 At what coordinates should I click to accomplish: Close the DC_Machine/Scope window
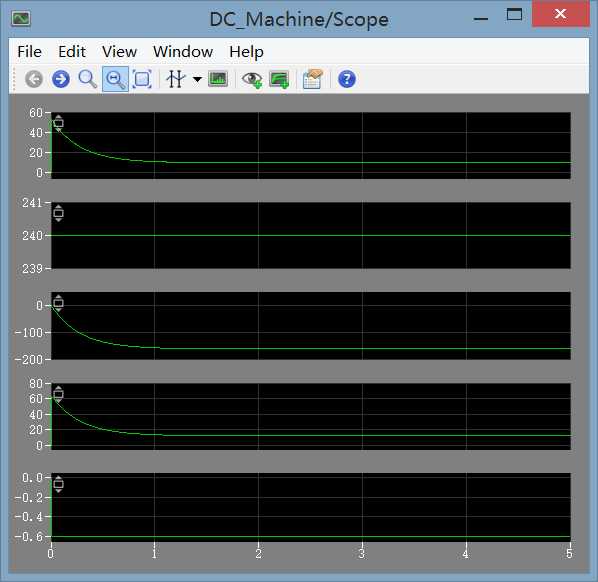560,14
